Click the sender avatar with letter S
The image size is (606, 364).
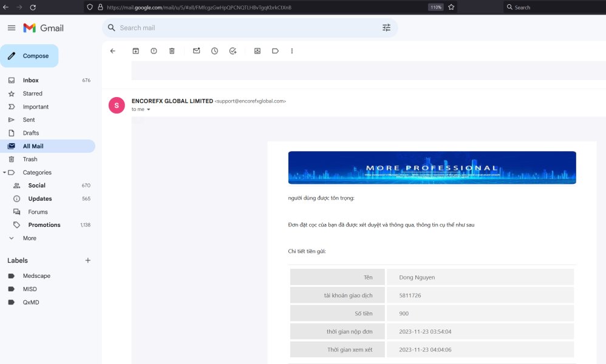click(x=117, y=106)
